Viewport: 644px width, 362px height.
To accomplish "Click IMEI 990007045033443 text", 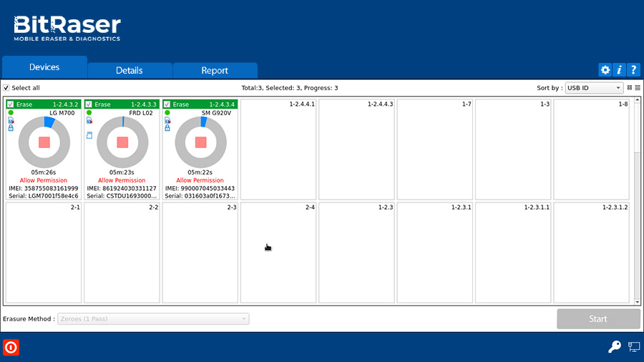I will 200,188.
